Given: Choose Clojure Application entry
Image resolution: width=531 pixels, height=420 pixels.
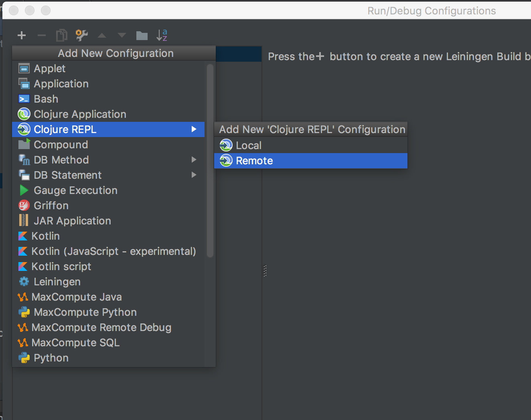Looking at the screenshot, I should [x=108, y=114].
